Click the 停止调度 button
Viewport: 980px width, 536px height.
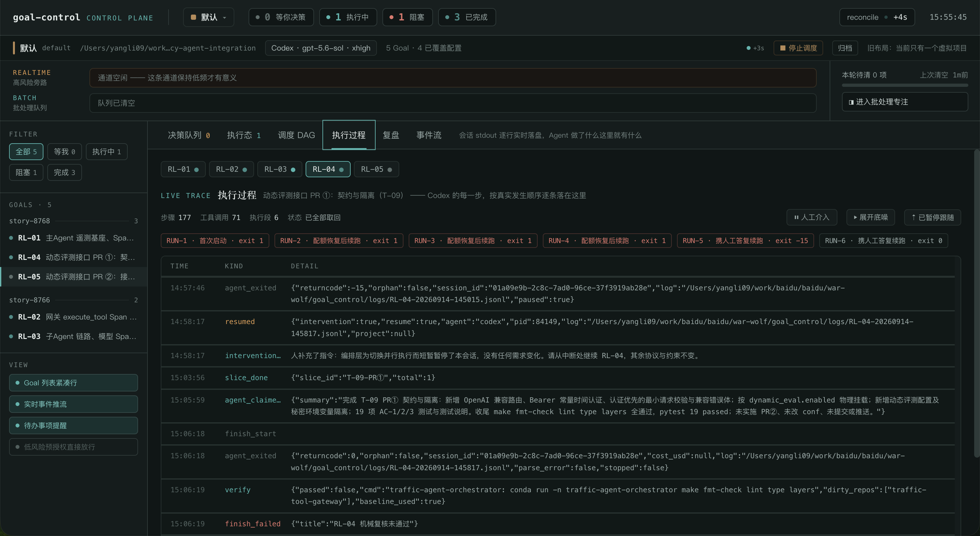pyautogui.click(x=798, y=48)
